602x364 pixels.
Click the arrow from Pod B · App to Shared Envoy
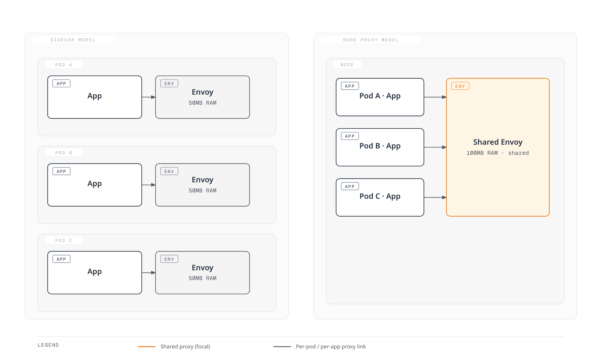pos(435,147)
